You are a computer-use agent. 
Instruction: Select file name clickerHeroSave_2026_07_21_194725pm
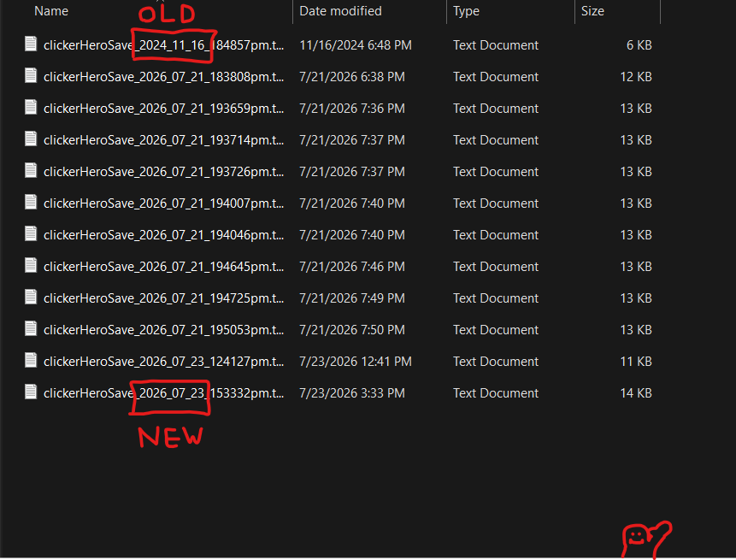click(163, 298)
